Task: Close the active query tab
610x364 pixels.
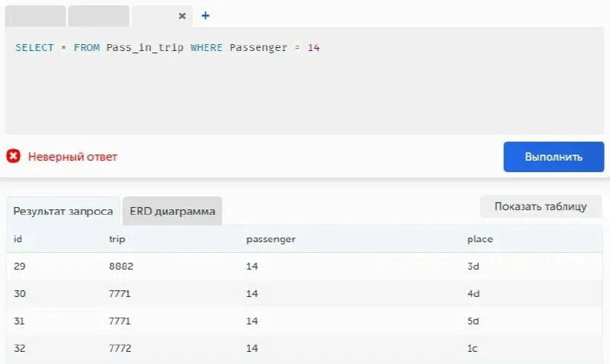Action: coord(182,16)
